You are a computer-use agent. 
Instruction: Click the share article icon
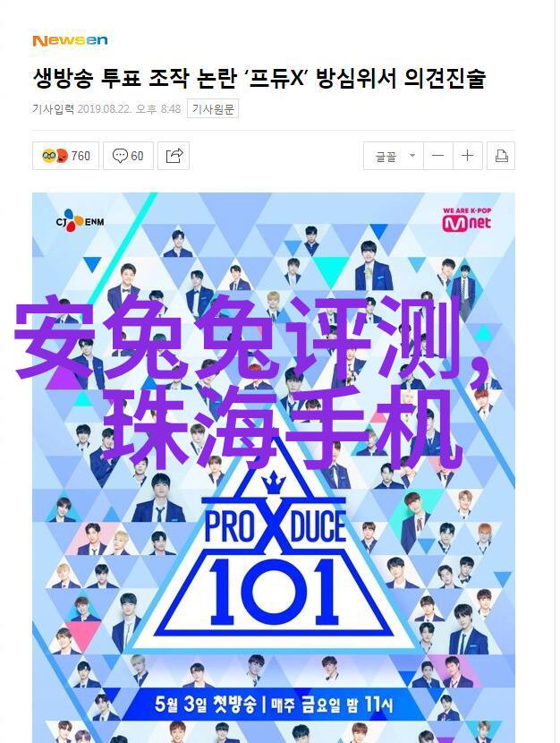pos(174,156)
